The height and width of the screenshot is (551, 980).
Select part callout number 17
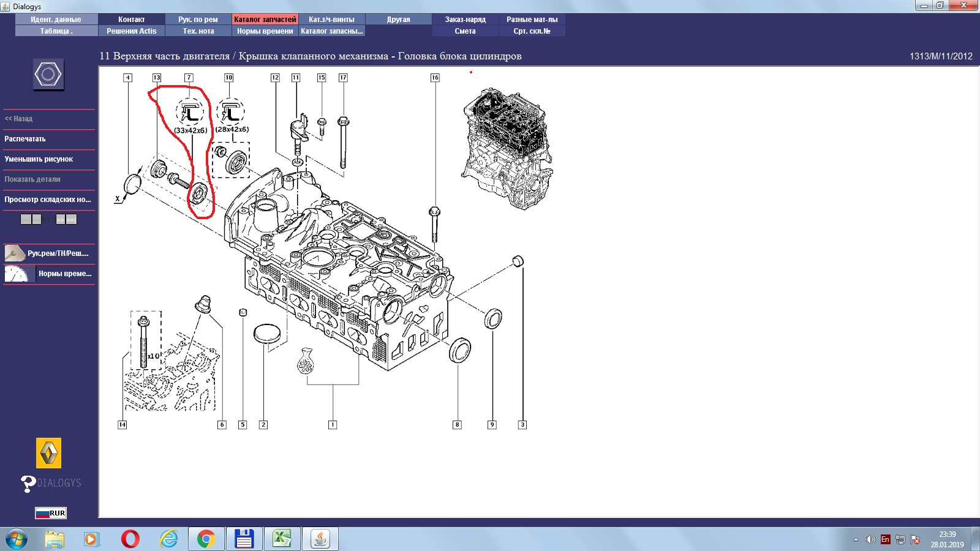[x=343, y=78]
